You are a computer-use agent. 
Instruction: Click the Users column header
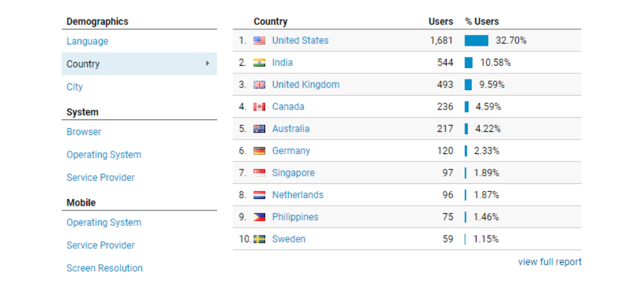tap(440, 21)
